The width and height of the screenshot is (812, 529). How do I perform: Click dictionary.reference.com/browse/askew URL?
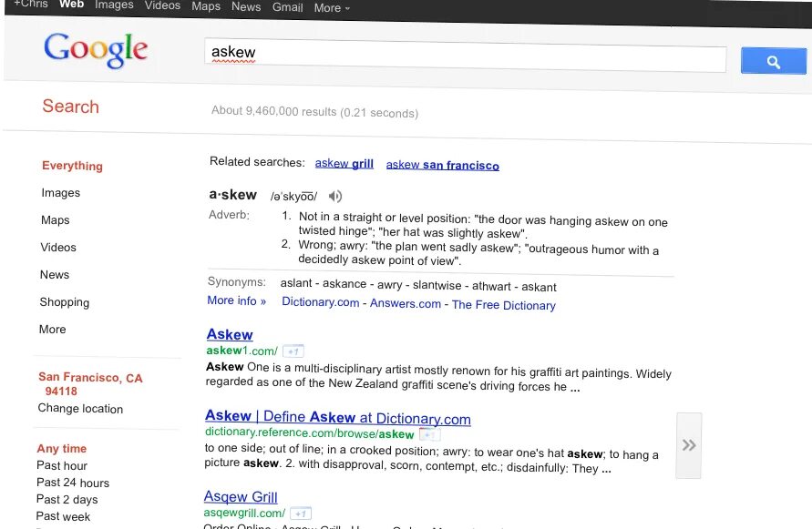pyautogui.click(x=309, y=432)
